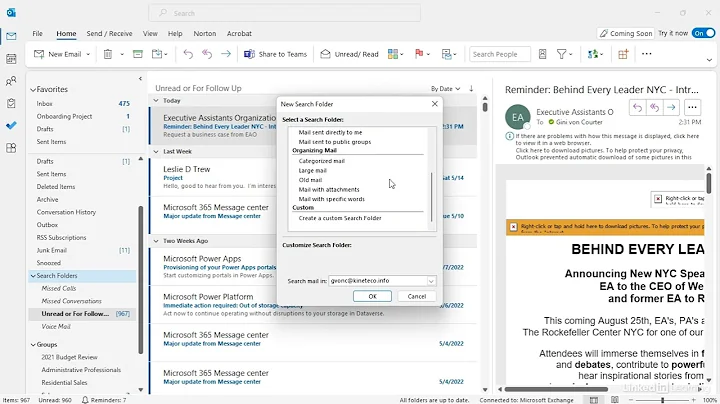The width and height of the screenshot is (720, 404).
Task: Open the People view in sidebar
Action: tap(11, 81)
